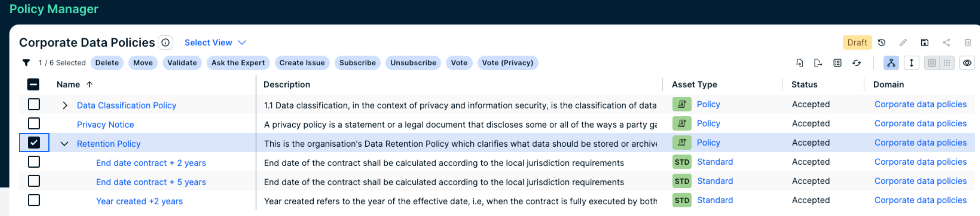Check the Privacy Notice row checkbox
Viewport: 980px width, 216px height.
pos(34,124)
